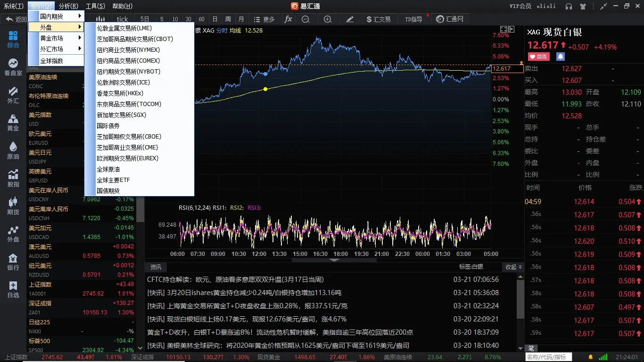Open the 看盘室 sidebar section
This screenshot has height=362, width=644.
(13, 67)
